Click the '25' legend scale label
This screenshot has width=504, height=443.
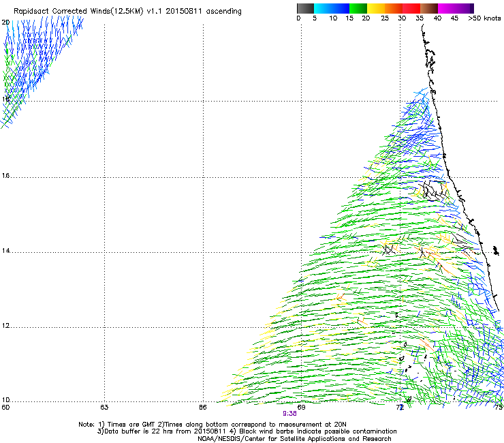click(385, 18)
